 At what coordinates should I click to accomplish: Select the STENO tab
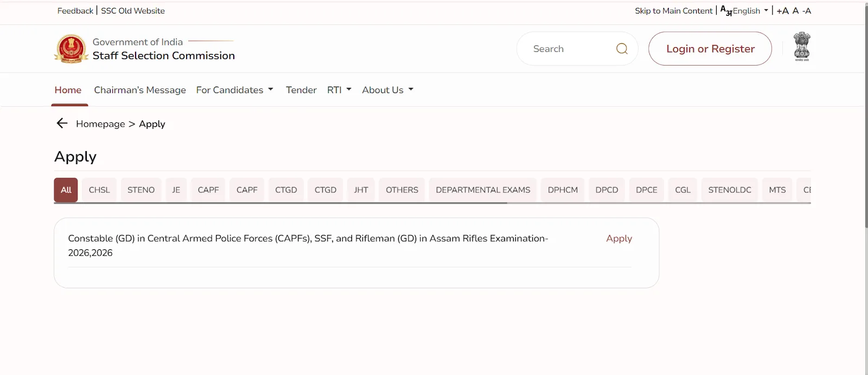141,190
